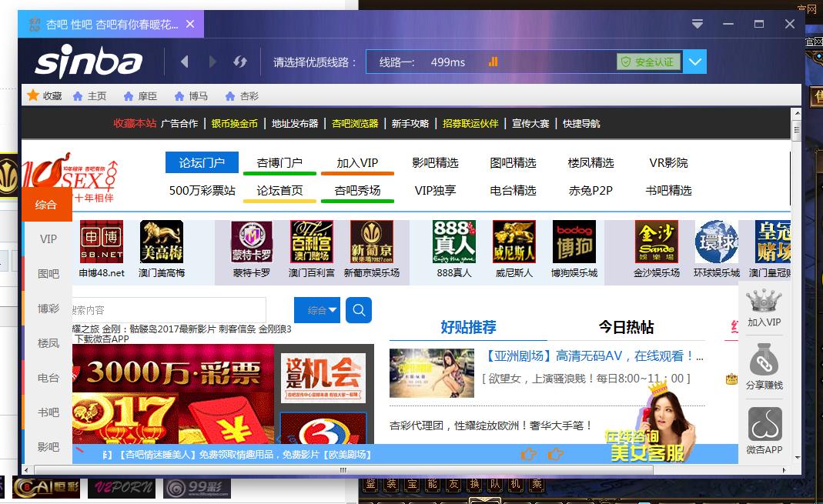Viewport: 823px width, 504px height.
Task: Click the 威尼斯人 icon
Action: click(514, 242)
